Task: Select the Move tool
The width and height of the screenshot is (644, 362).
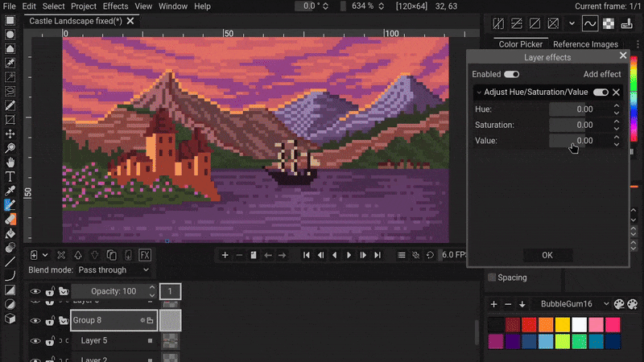Action: click(x=10, y=134)
